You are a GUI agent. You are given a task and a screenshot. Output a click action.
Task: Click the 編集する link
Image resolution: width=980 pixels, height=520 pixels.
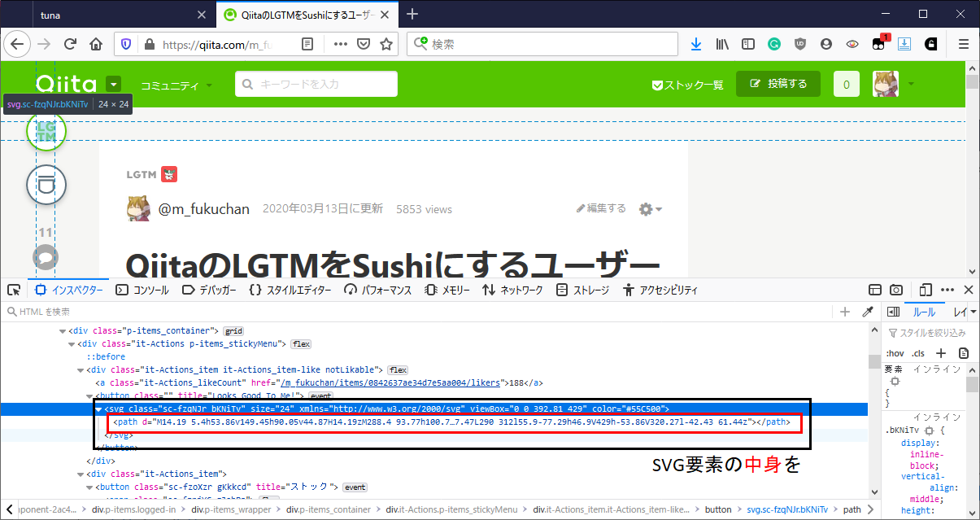pyautogui.click(x=601, y=208)
